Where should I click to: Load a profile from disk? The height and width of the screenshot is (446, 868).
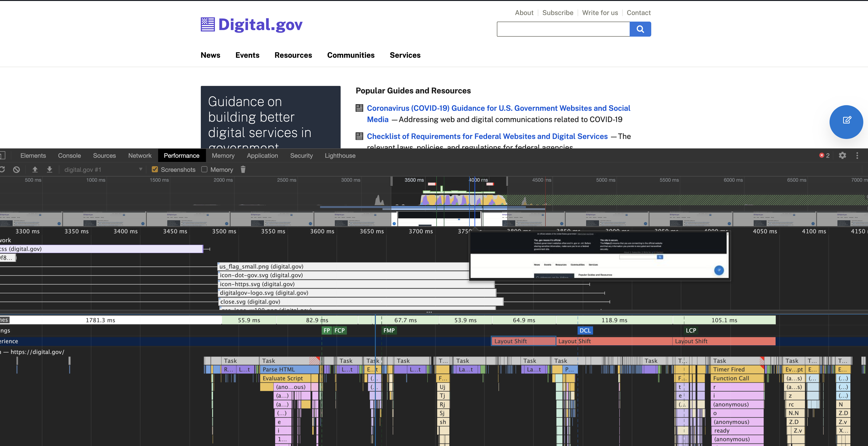[x=35, y=169]
